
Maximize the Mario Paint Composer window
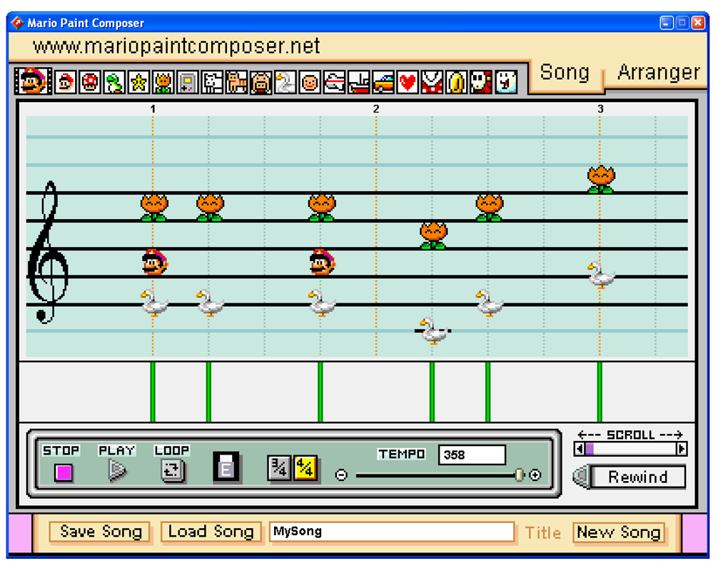[682, 22]
